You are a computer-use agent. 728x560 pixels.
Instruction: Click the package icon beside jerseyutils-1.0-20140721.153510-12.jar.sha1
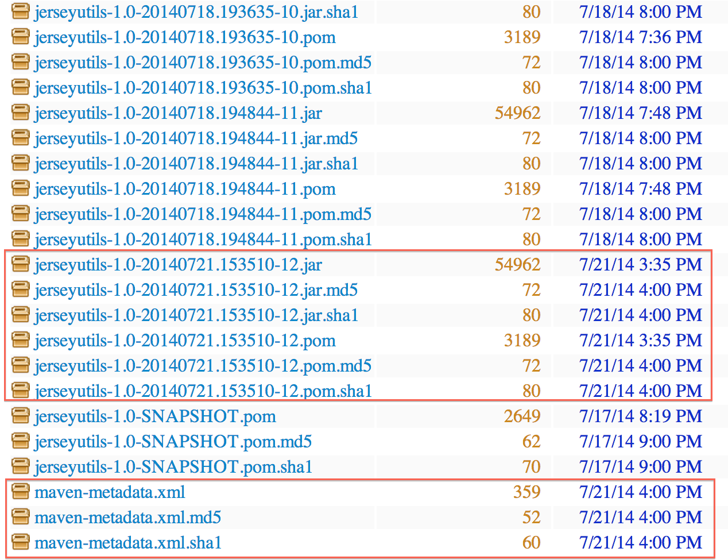coord(21,315)
